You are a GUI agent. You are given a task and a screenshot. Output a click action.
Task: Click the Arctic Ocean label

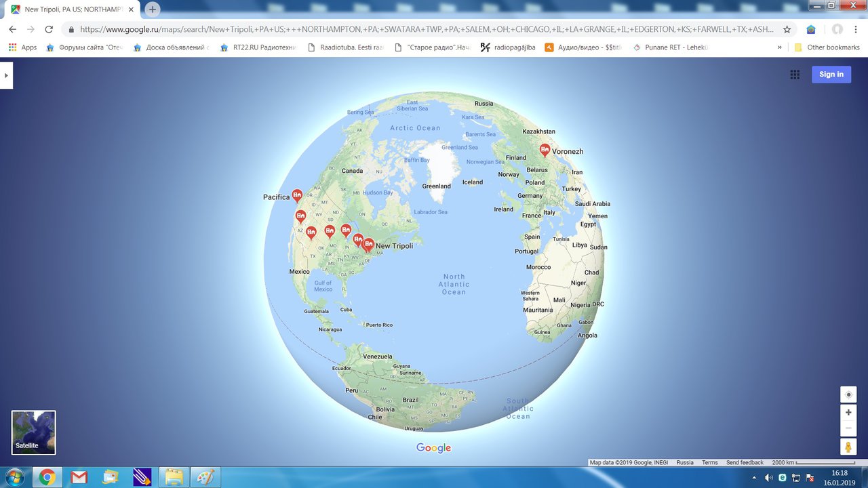coord(415,128)
